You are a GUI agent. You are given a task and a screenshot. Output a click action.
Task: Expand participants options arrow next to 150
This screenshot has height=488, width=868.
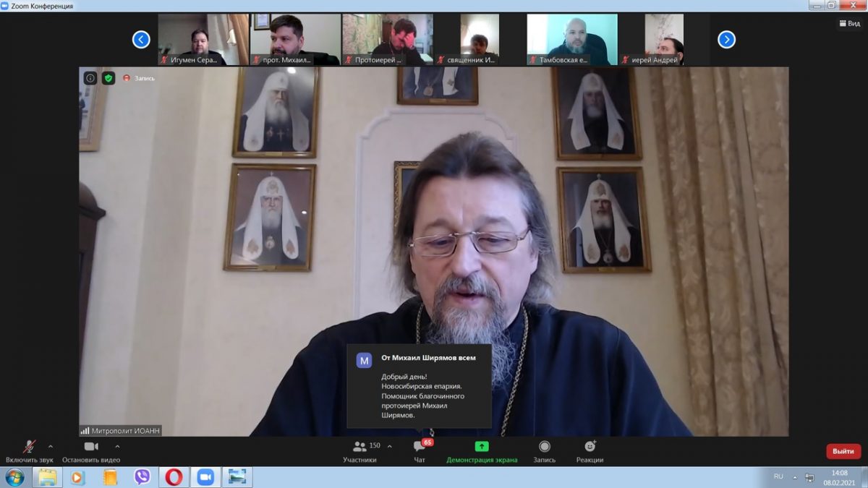[x=390, y=446]
